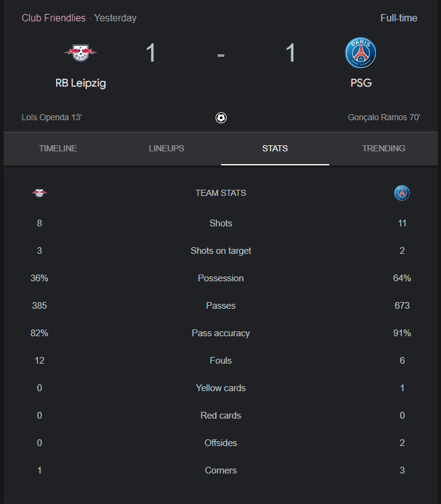Click the TEAM STATS heading
The height and width of the screenshot is (504, 441).
[x=221, y=193]
